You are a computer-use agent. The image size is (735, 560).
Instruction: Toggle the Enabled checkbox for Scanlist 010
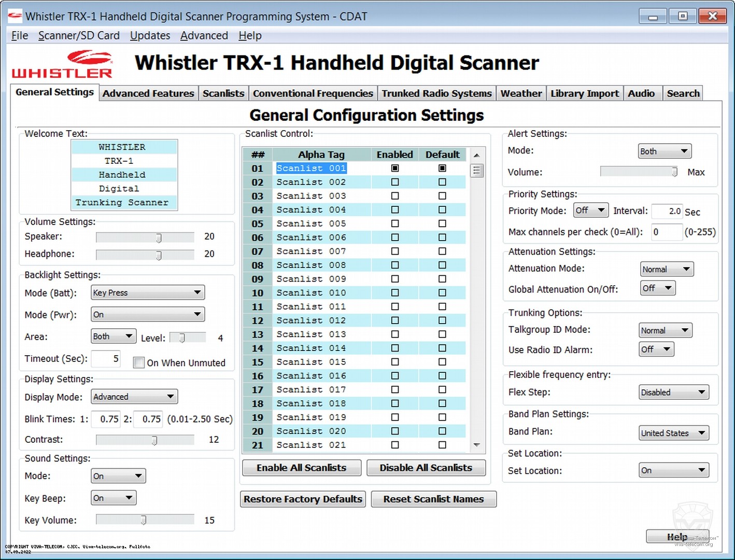coord(395,292)
